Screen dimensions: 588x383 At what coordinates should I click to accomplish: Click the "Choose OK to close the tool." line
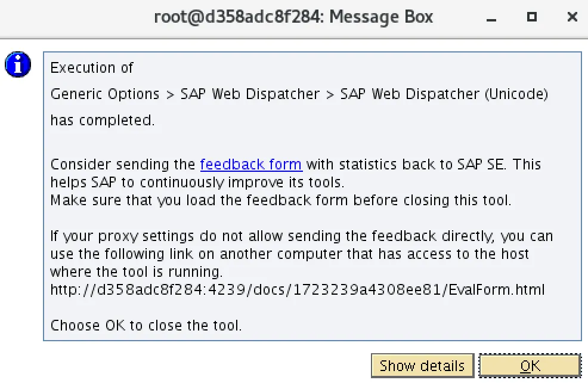point(146,326)
